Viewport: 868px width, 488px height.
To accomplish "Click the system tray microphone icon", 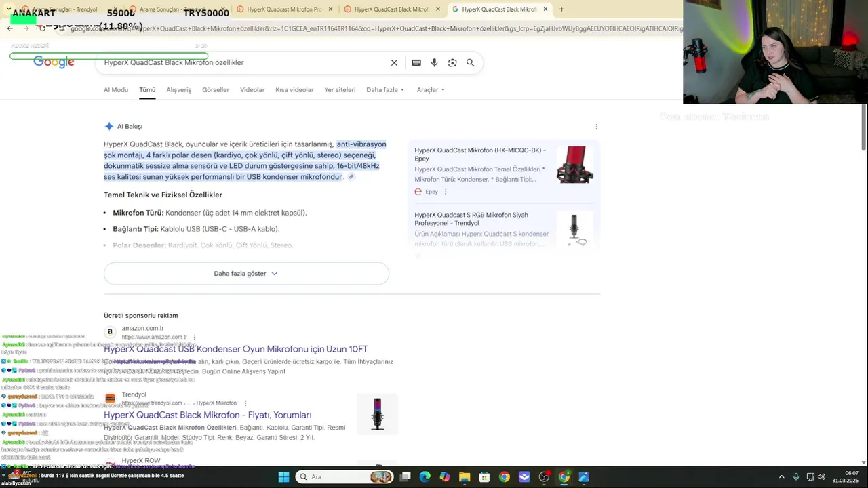I will 796,476.
